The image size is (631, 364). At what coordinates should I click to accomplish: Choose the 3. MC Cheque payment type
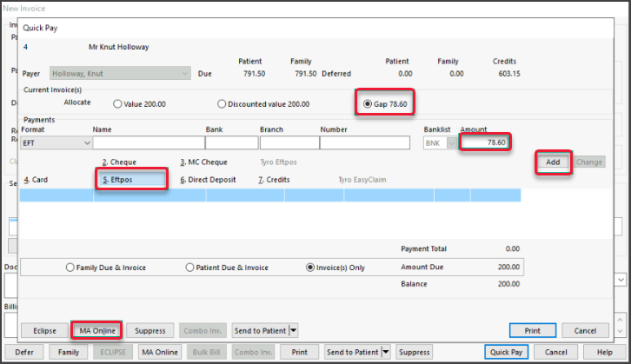tap(203, 162)
